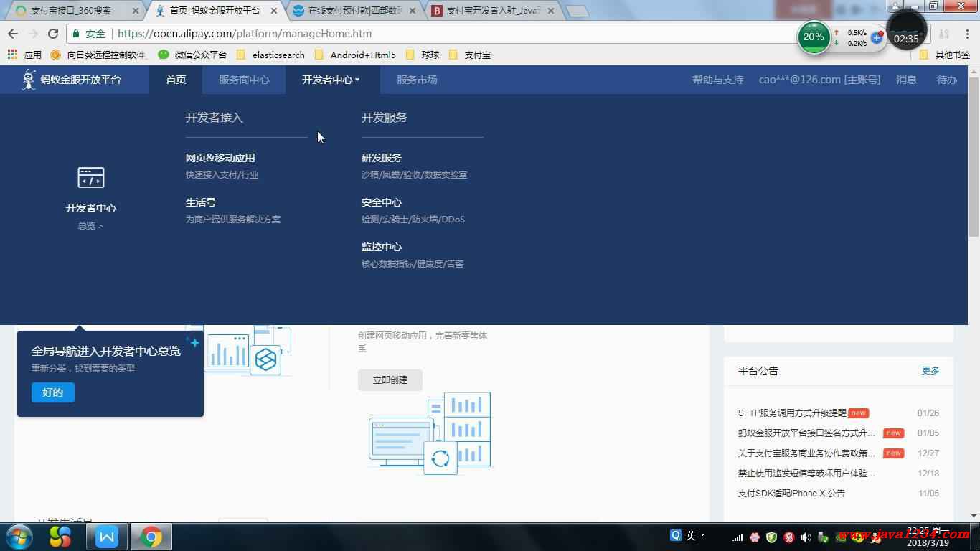
Task: Open WPS Writer from taskbar
Action: (106, 537)
